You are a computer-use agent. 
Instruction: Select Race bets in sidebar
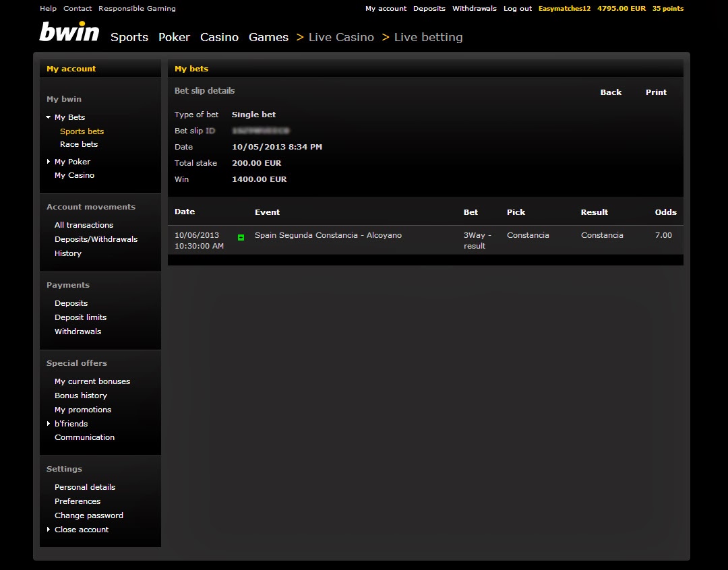click(x=79, y=144)
